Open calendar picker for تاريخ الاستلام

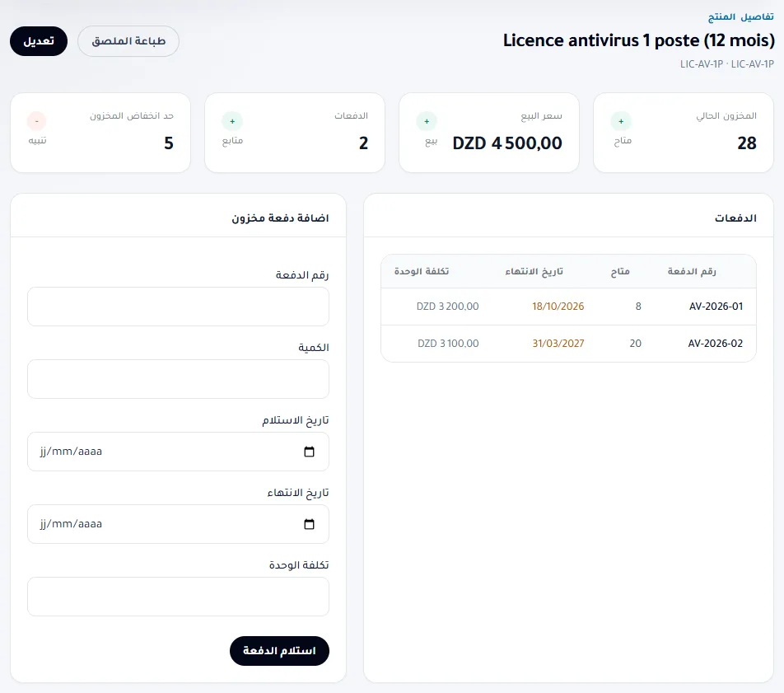[309, 452]
